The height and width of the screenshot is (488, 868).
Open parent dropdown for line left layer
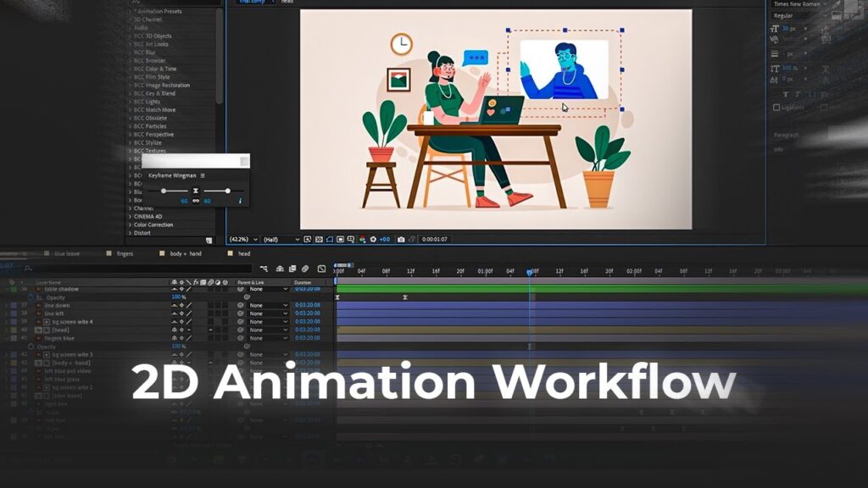268,313
